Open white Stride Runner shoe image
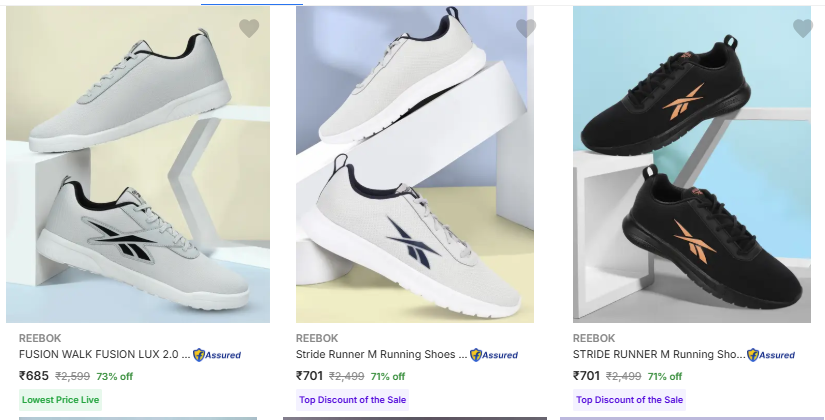 click(x=415, y=165)
